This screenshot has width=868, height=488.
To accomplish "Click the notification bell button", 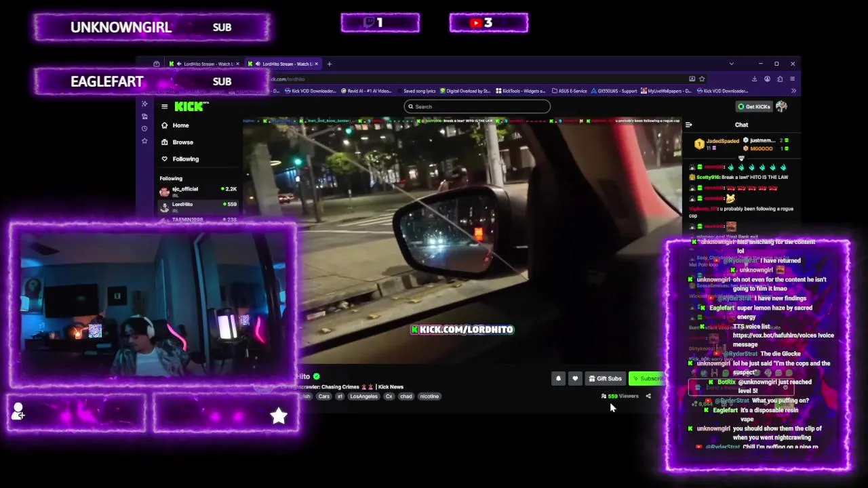I will [x=558, y=378].
